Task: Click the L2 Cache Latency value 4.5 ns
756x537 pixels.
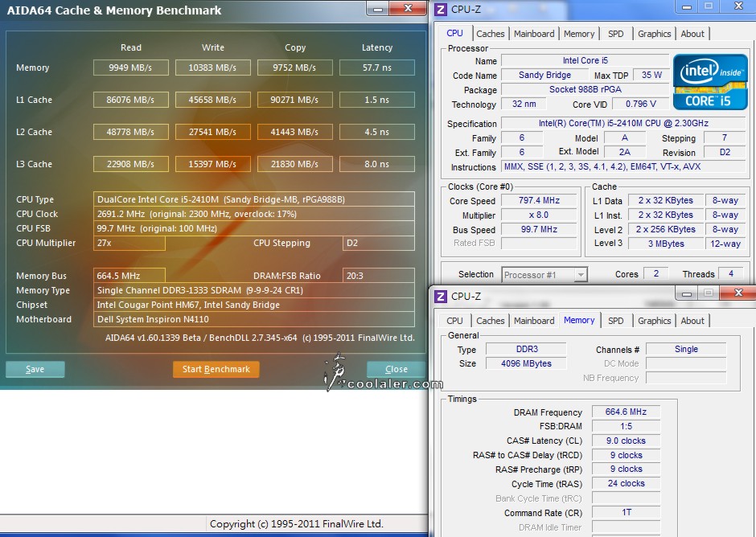Action: coord(377,132)
